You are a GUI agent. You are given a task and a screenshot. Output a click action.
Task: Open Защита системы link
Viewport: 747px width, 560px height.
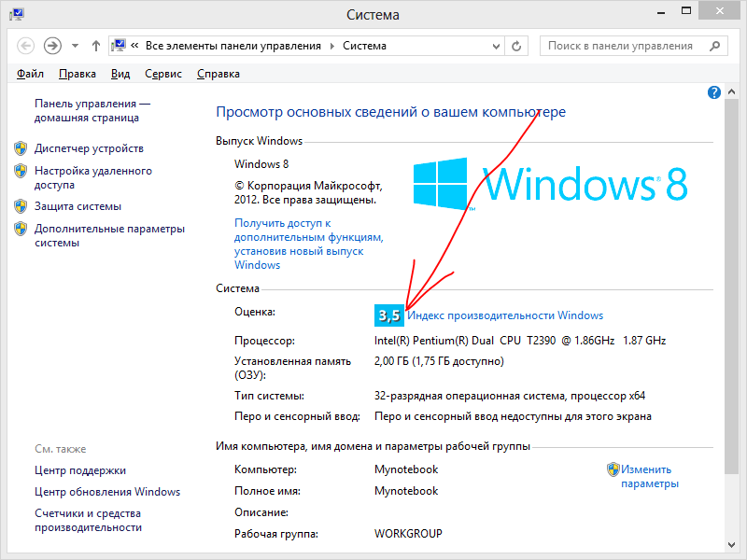(x=78, y=206)
